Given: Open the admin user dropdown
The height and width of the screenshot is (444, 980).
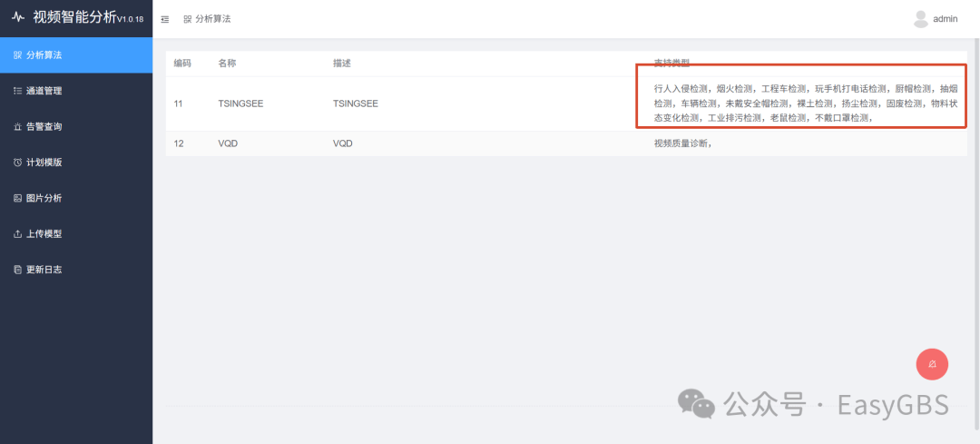Looking at the screenshot, I should (x=935, y=19).
